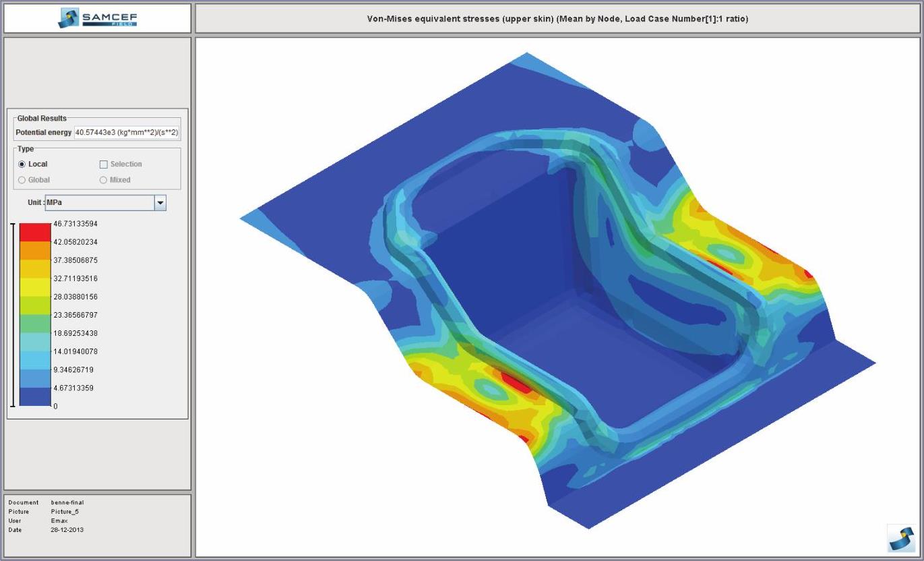Choose the Global result type option
The image size is (924, 561).
pyautogui.click(x=22, y=180)
